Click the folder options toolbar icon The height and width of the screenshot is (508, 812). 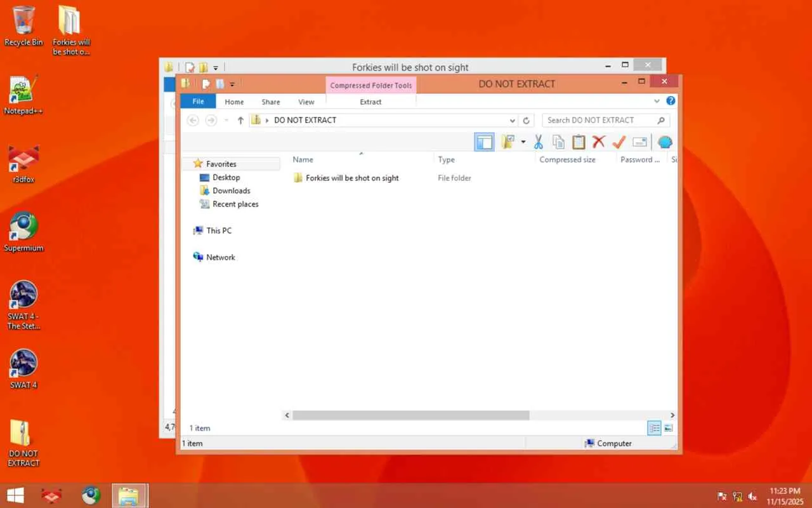pos(507,142)
